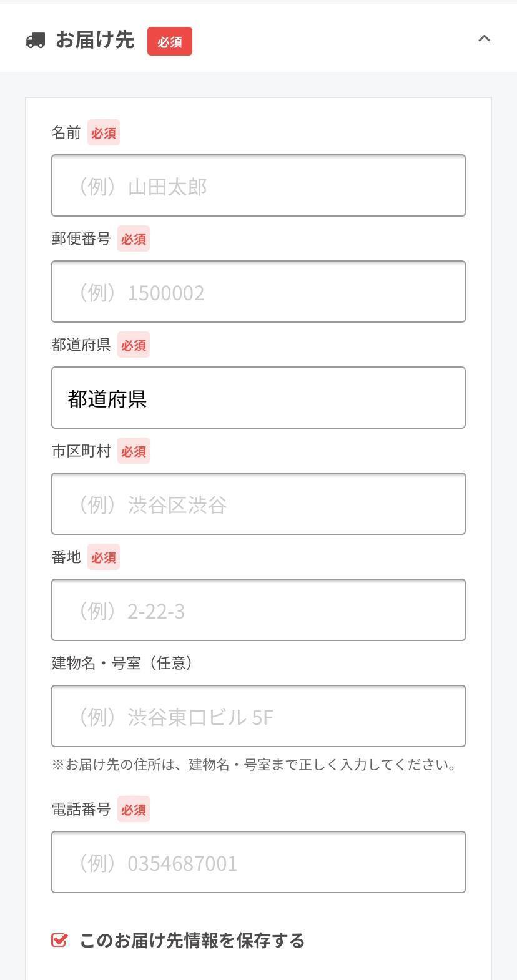Click the 建物名・号室 building name field
The height and width of the screenshot is (980, 517).
[x=258, y=716]
